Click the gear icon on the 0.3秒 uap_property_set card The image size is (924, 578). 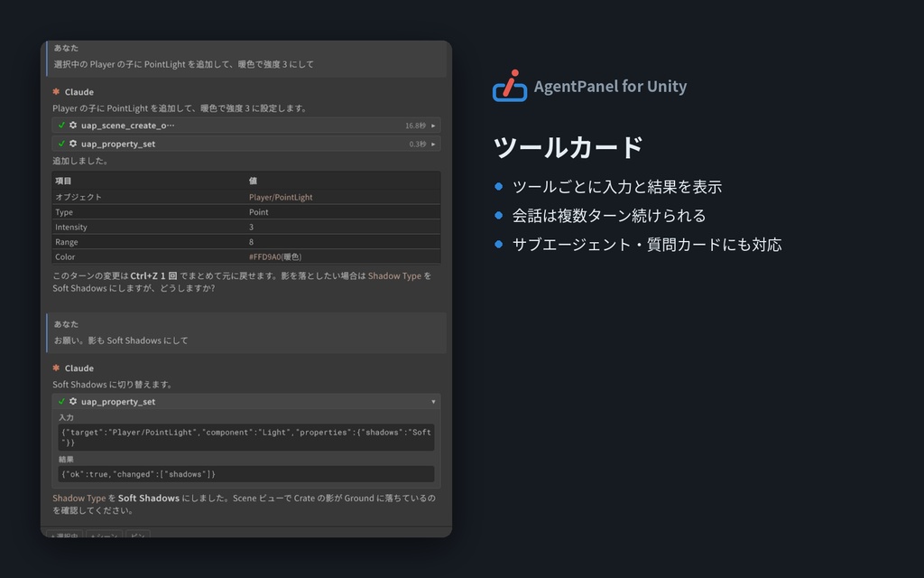coord(73,144)
